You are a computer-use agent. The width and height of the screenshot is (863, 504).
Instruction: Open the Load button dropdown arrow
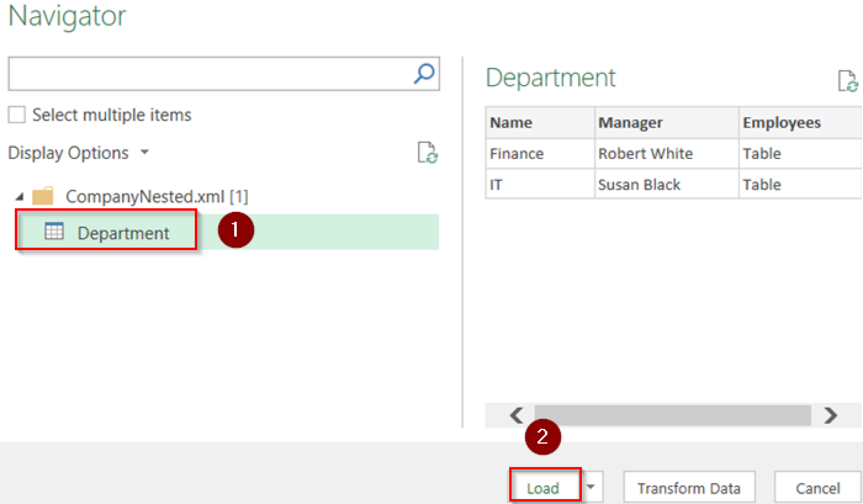coord(591,487)
